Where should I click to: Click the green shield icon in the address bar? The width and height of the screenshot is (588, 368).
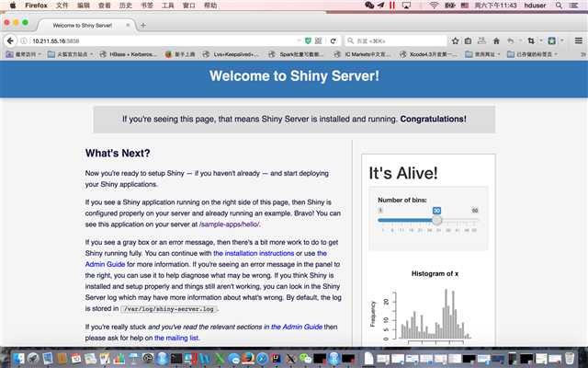point(308,40)
